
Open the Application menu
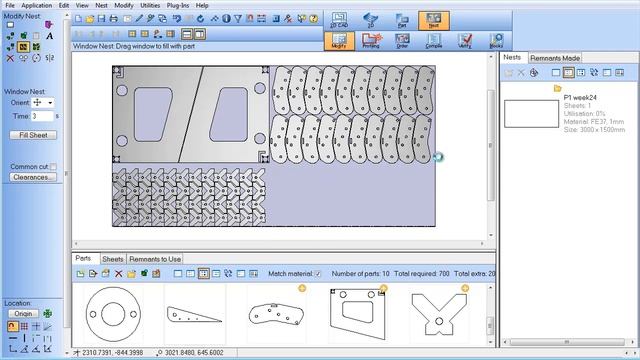tap(36, 5)
